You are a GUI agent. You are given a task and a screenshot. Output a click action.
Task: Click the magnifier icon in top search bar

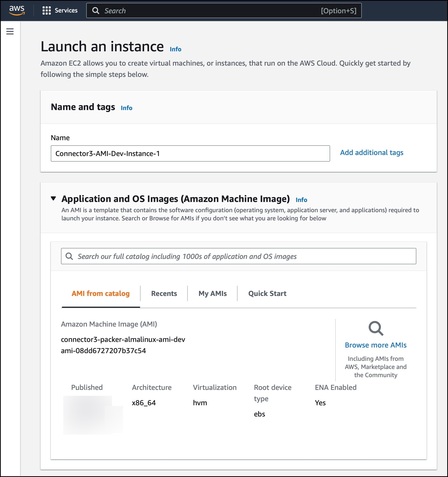[x=96, y=10]
